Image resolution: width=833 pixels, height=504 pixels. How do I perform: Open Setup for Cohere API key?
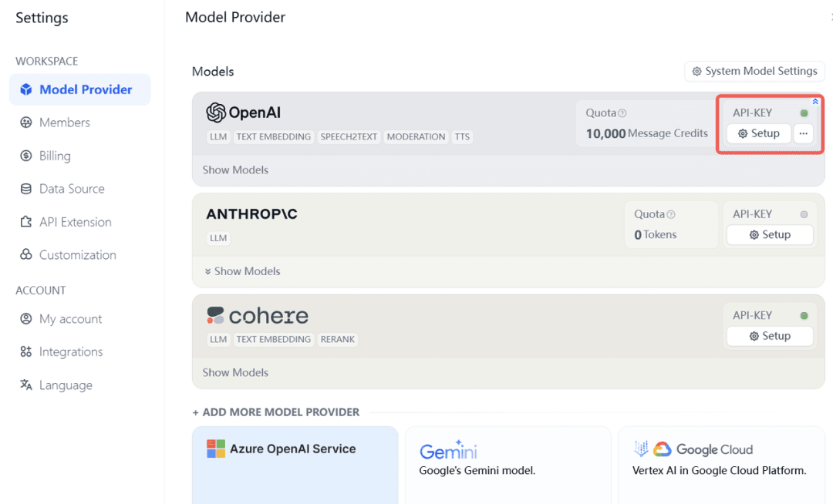770,336
